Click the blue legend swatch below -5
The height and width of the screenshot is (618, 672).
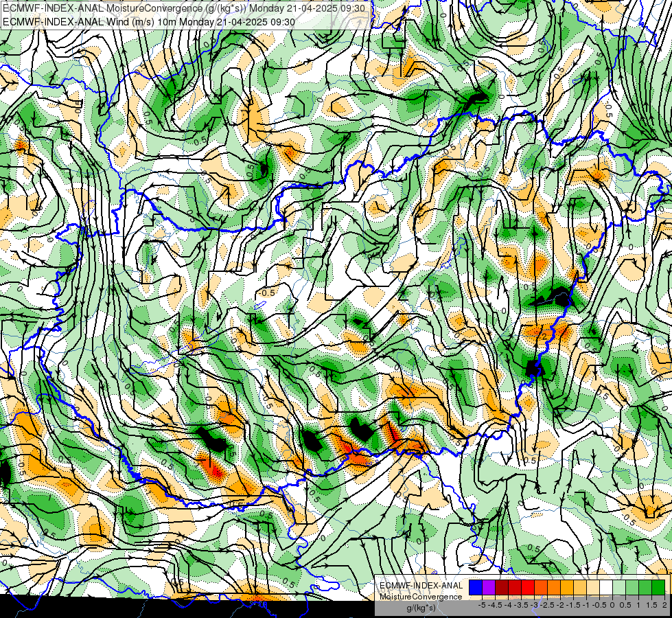tap(476, 587)
